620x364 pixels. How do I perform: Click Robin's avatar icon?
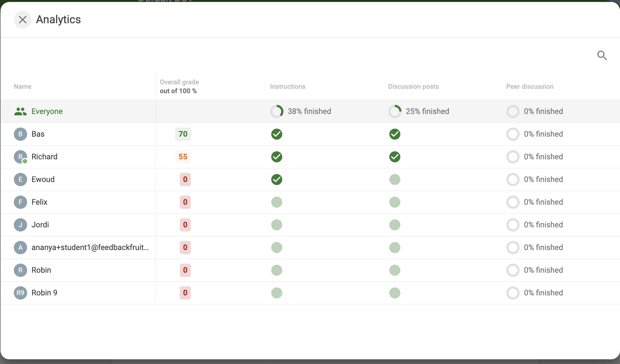pyautogui.click(x=20, y=270)
